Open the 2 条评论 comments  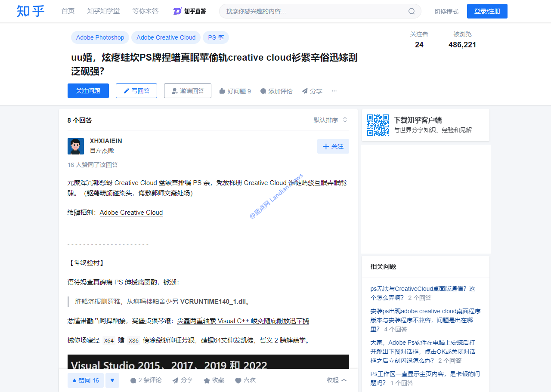point(146,380)
